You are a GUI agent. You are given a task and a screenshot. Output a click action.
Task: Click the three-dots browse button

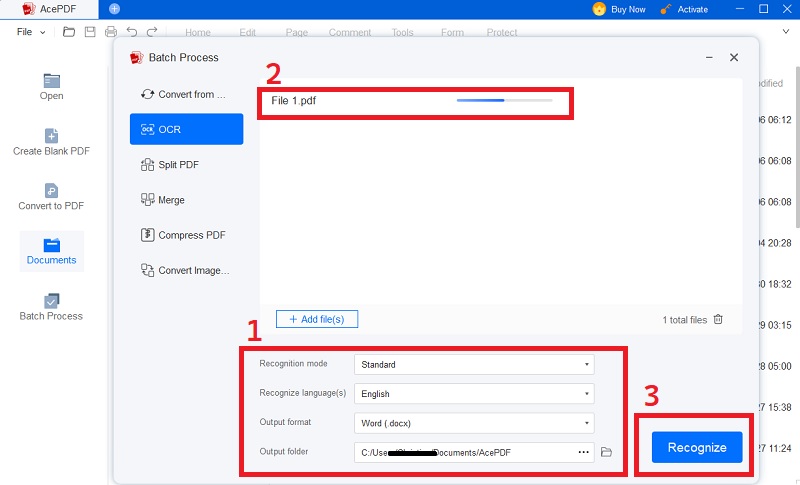[x=584, y=452]
